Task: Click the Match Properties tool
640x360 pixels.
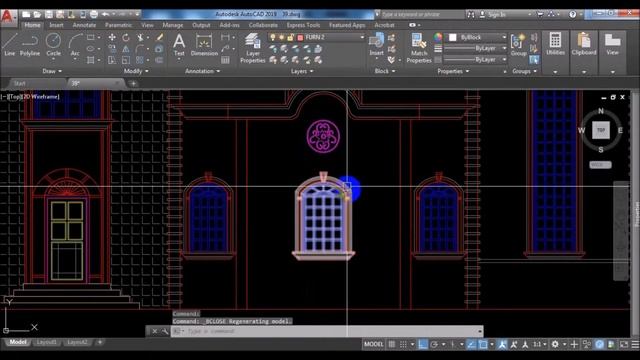Action: pos(419,48)
